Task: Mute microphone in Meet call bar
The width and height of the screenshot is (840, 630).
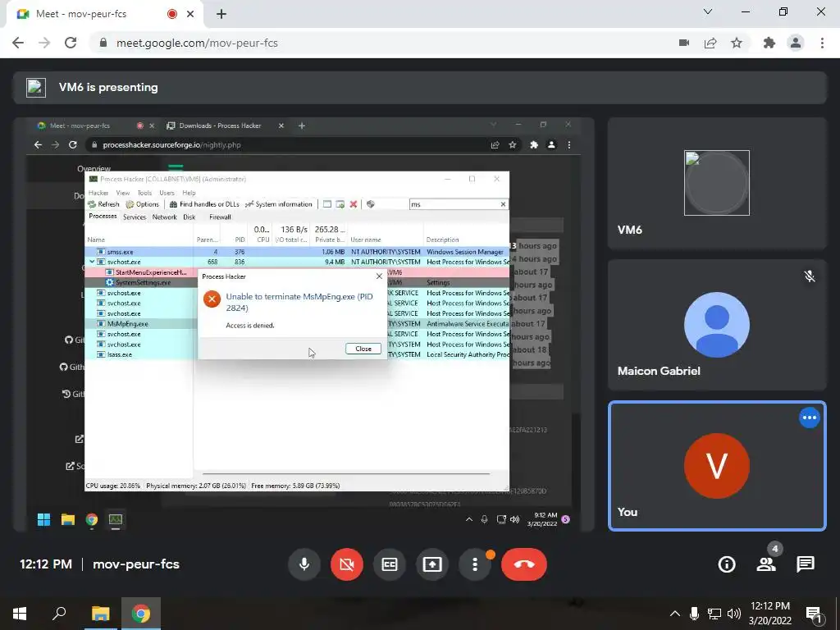Action: click(x=304, y=564)
